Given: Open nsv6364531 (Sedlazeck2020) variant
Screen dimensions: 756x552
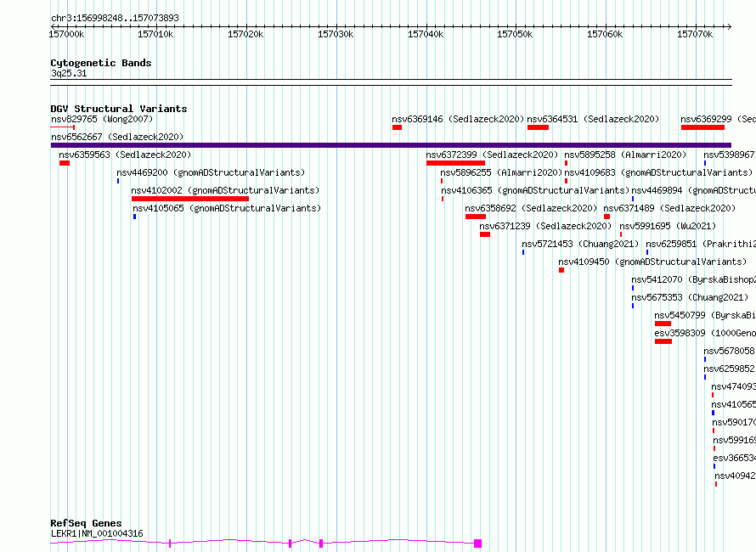Looking at the screenshot, I should click(593, 119).
